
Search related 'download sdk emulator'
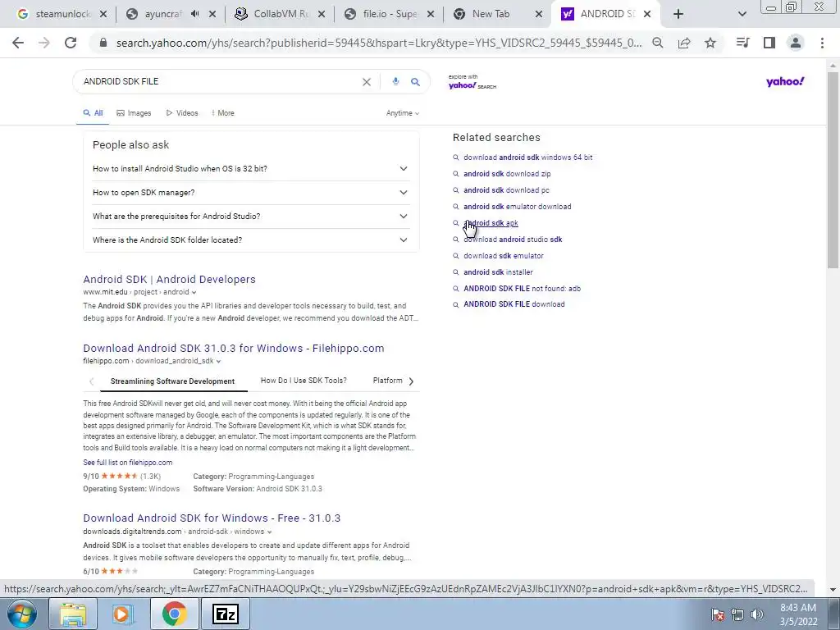pyautogui.click(x=504, y=256)
